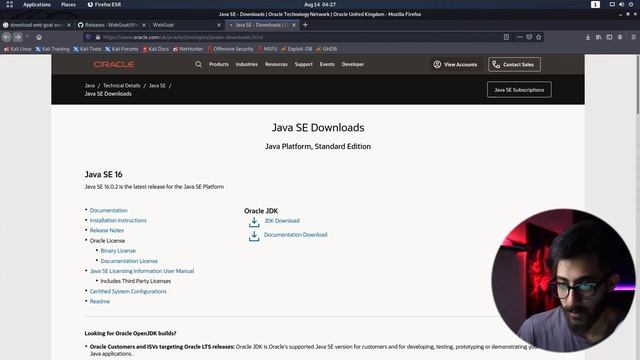
Task: Open the Documentation License link
Action: coord(129,261)
